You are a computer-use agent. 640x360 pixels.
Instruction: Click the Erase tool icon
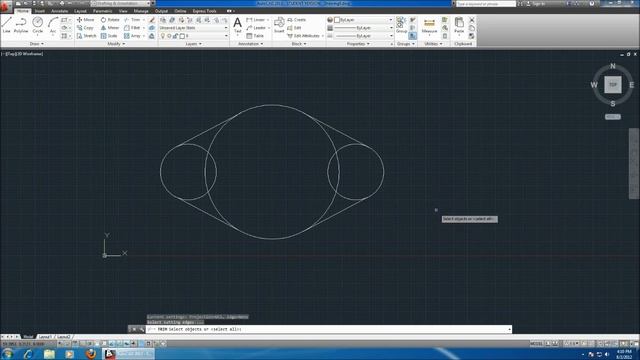[152, 20]
